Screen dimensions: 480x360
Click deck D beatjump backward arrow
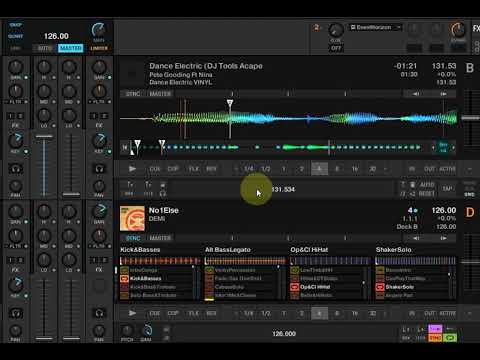click(x=416, y=238)
